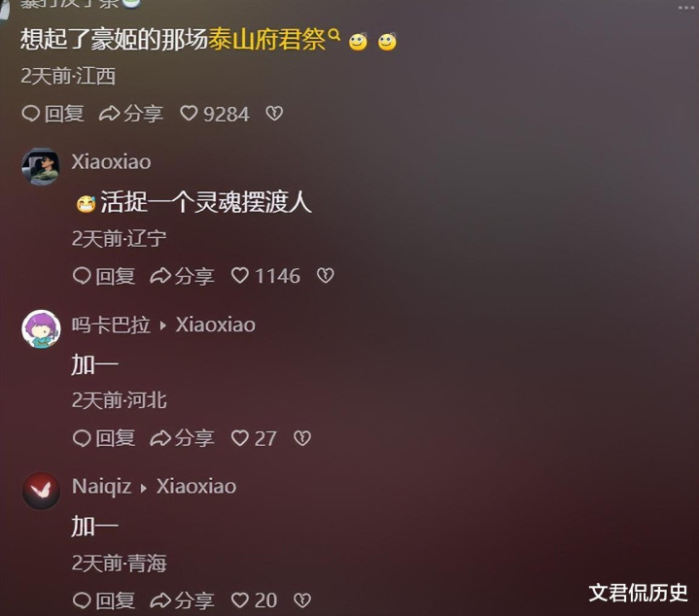Open the Naiqiz username link
The image size is (699, 616).
tap(102, 487)
